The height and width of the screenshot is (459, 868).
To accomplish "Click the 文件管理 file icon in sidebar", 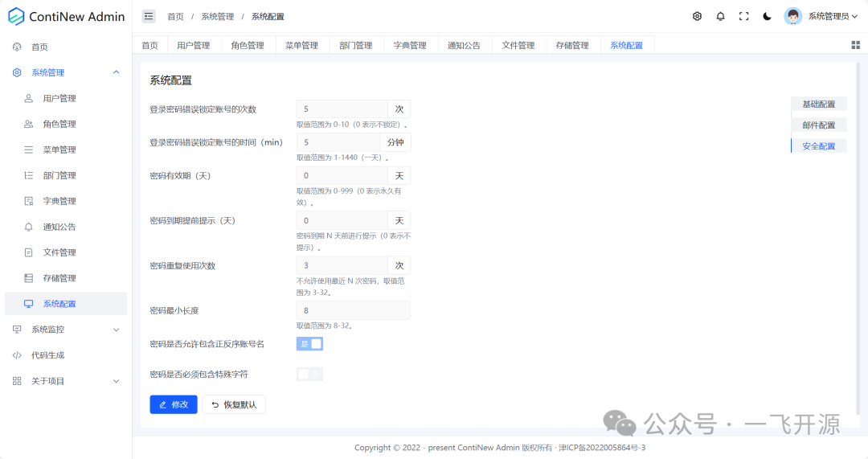I will 29,252.
